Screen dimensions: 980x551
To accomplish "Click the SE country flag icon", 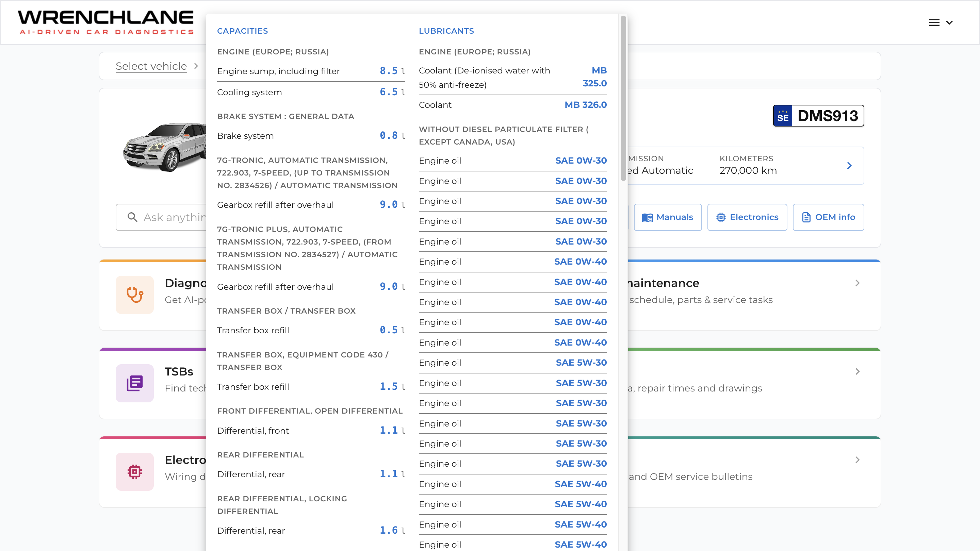I will 783,116.
